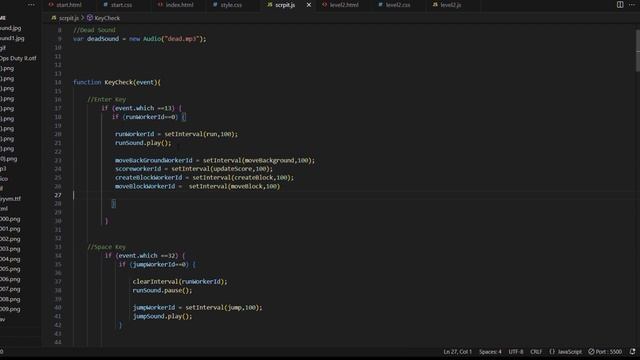Click the CSS file icon on the style.css tab
Viewport: 640px width, 360px height.
tap(215, 5)
